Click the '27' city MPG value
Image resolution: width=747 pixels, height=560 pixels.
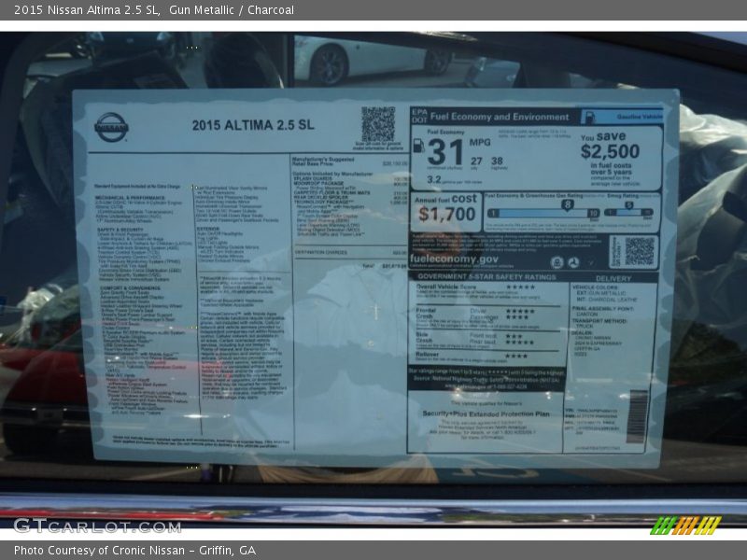(x=476, y=161)
